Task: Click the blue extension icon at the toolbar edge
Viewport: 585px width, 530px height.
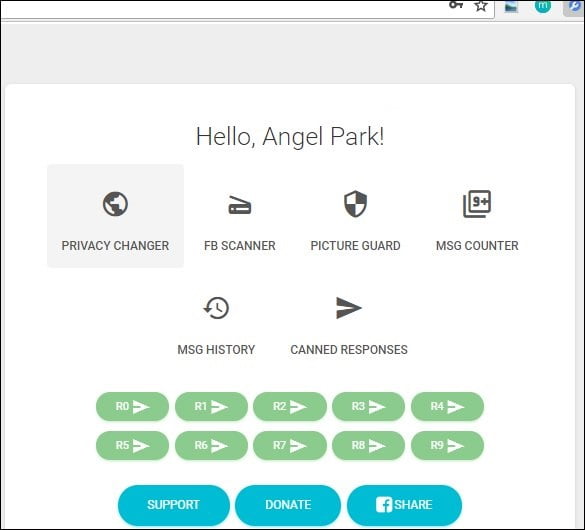Action: (574, 6)
